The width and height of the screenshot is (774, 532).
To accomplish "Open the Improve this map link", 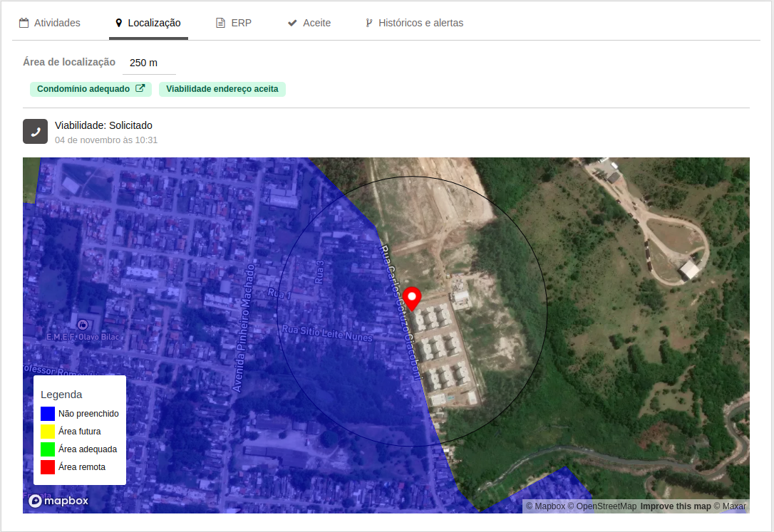I will point(676,506).
